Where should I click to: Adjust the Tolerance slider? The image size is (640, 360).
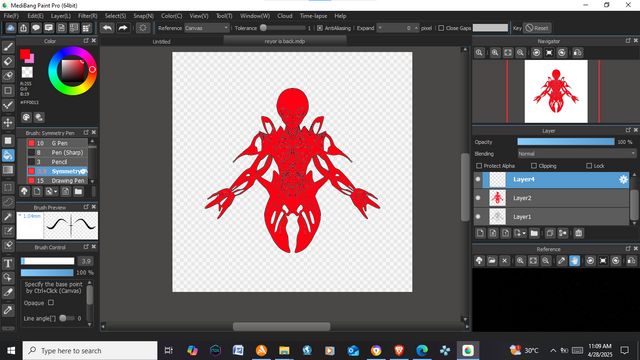click(x=284, y=28)
